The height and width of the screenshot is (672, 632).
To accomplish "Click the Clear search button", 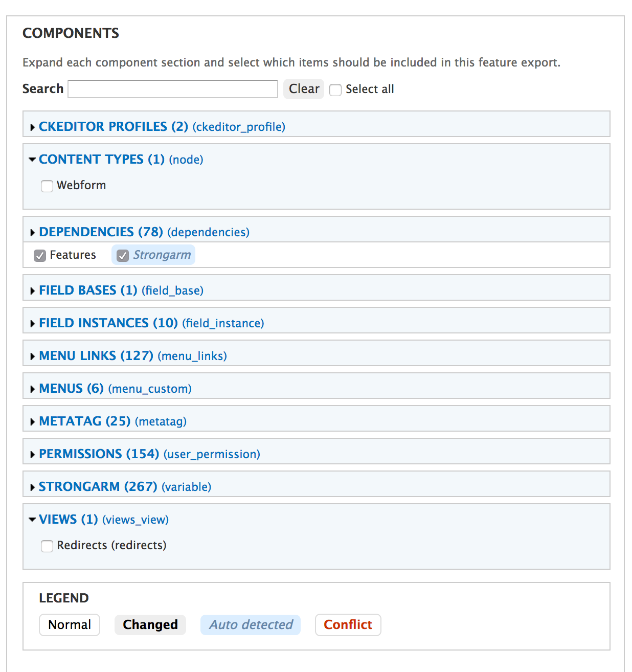I will (304, 88).
